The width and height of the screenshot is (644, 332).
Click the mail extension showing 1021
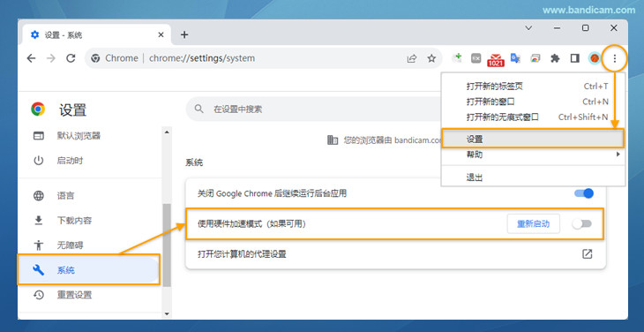pos(496,59)
